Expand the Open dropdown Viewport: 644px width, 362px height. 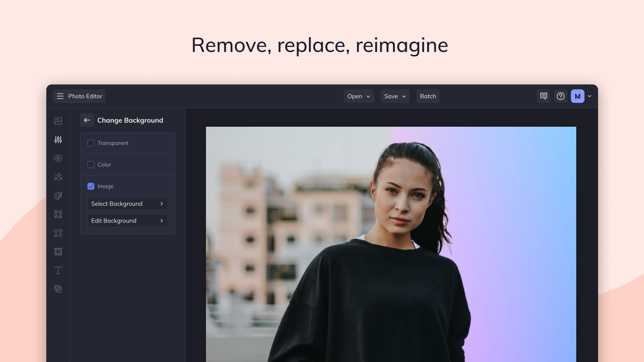pos(359,96)
